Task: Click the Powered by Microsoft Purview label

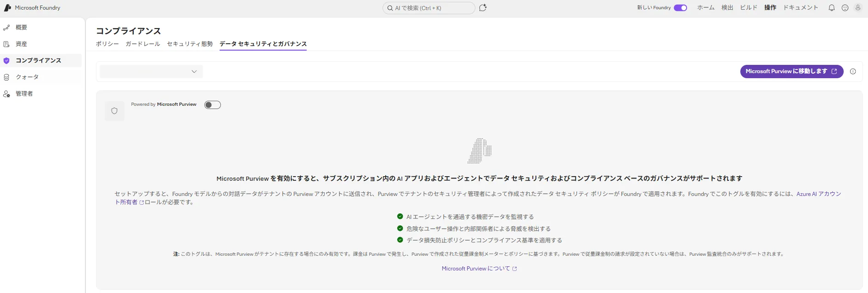Action: click(163, 104)
